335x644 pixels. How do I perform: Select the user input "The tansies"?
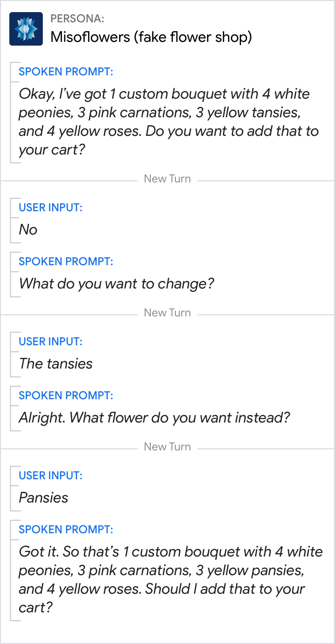(56, 364)
